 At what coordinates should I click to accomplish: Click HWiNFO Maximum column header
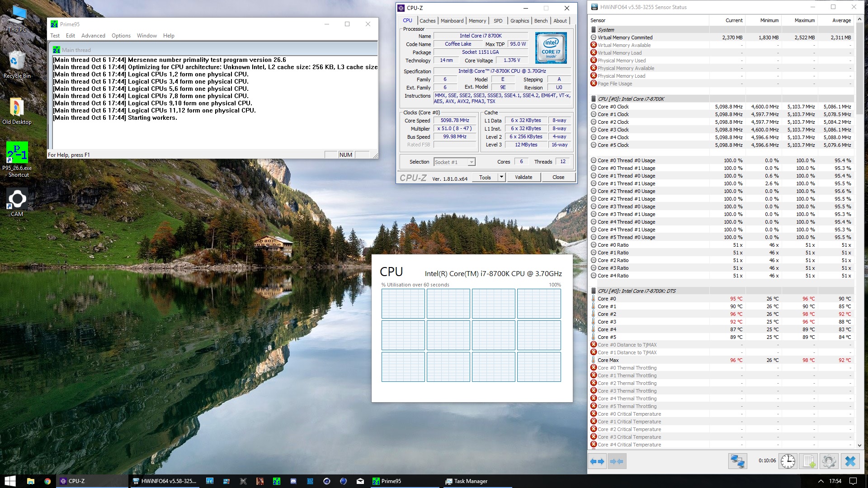(x=799, y=20)
